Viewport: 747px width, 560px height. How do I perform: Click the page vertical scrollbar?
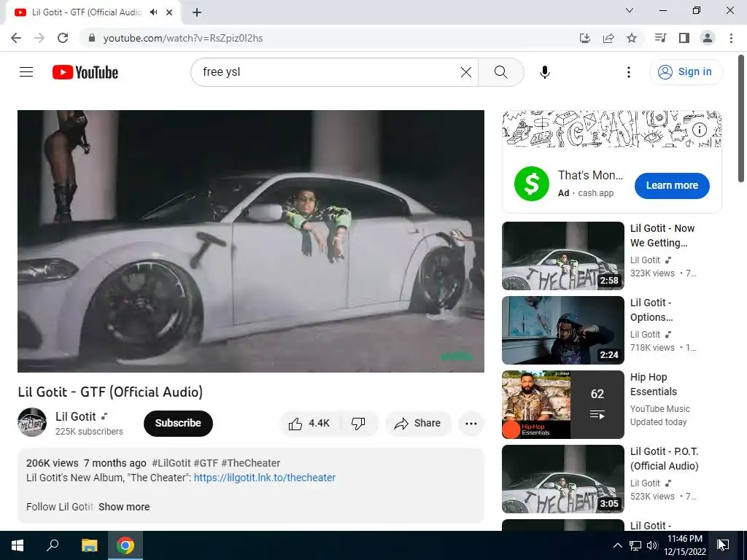point(741,119)
